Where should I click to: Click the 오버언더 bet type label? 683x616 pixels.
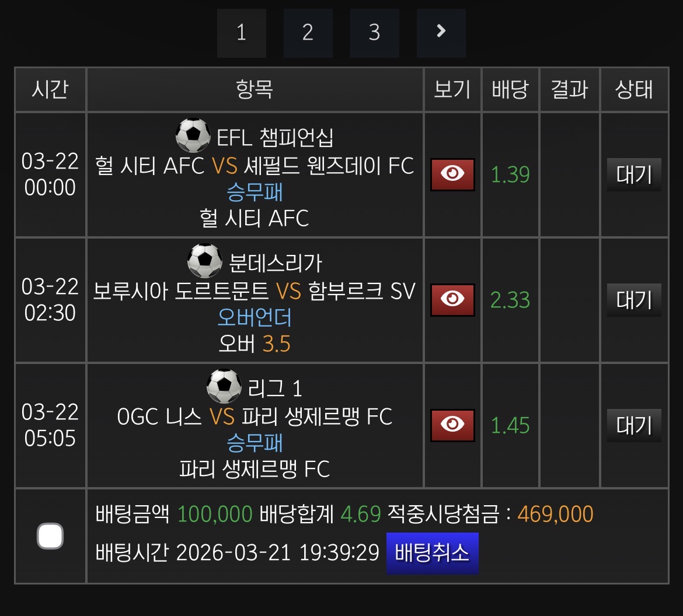click(x=255, y=317)
